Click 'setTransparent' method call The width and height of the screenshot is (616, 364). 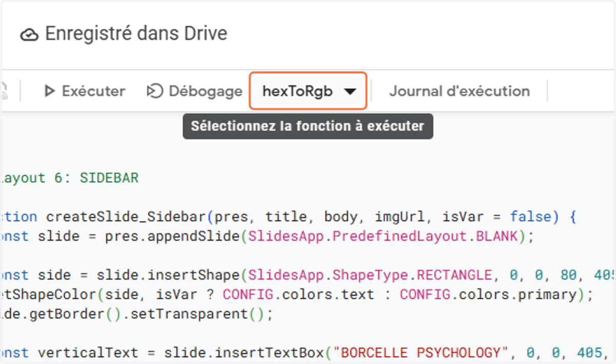click(189, 314)
